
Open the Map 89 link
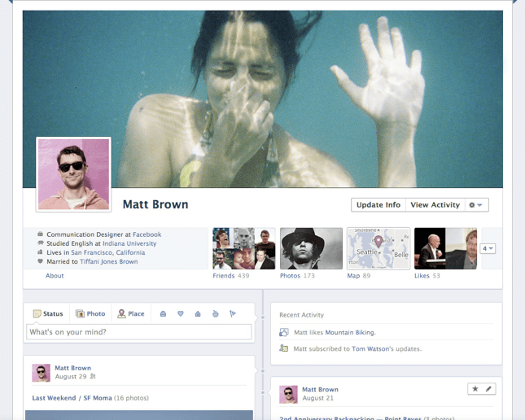tap(359, 276)
